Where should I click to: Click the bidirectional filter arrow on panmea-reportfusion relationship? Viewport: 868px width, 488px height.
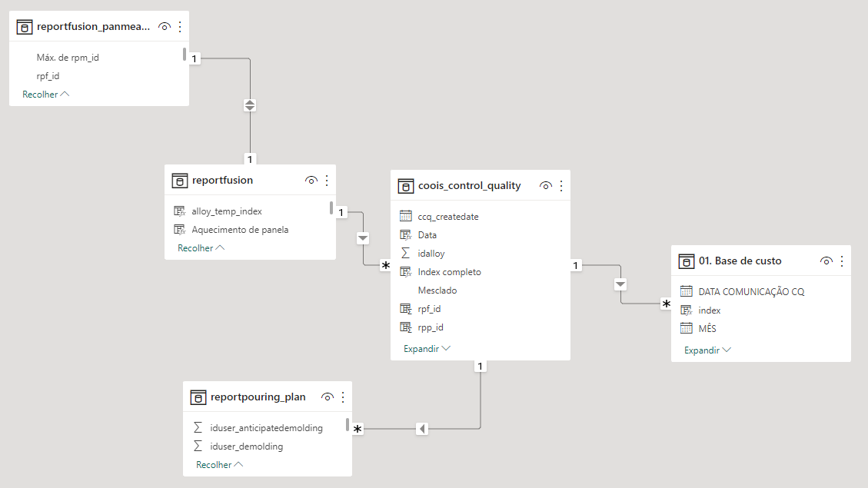click(x=250, y=105)
